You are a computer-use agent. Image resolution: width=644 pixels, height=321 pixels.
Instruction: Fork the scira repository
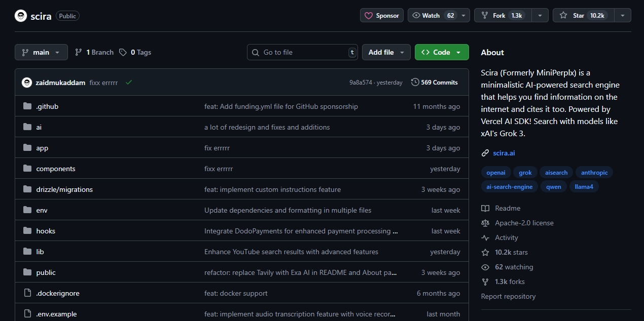tap(502, 16)
